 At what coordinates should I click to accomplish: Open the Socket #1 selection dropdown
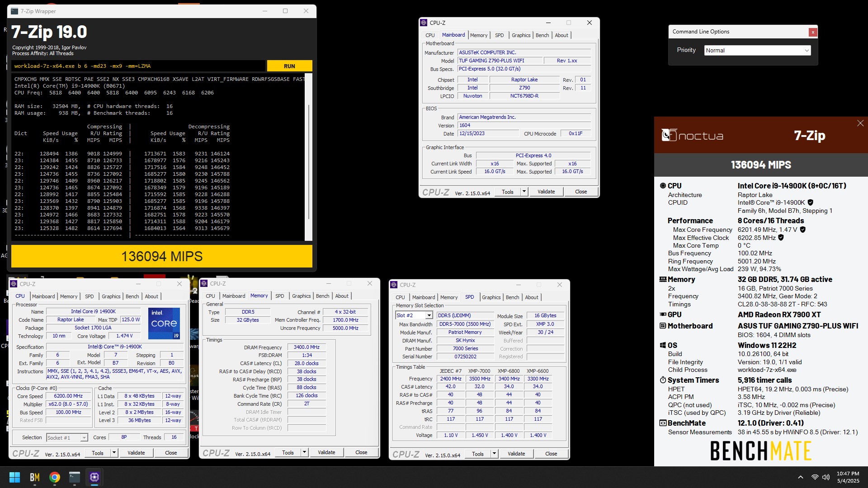pyautogui.click(x=67, y=437)
